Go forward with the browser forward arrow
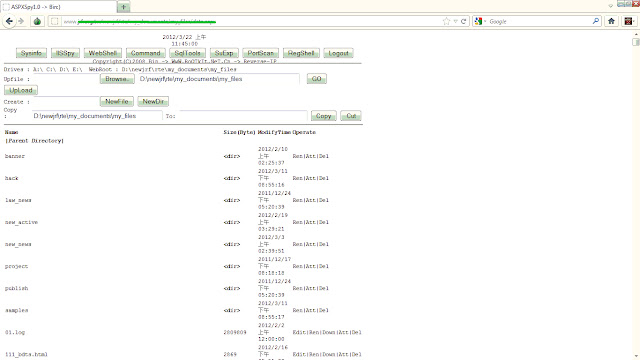Image resolution: width=640 pixels, height=360 pixels. pos(21,21)
